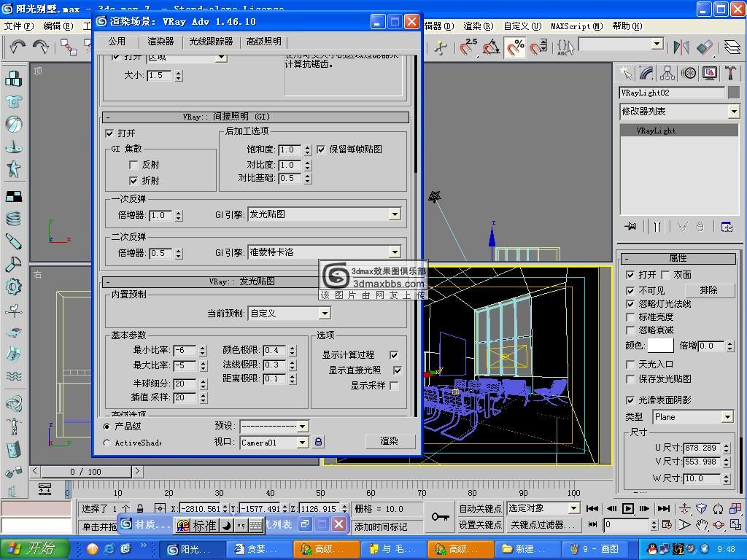Enable the 反射 GI caustics checkbox
Viewport: 747px width, 560px height.
pyautogui.click(x=133, y=166)
